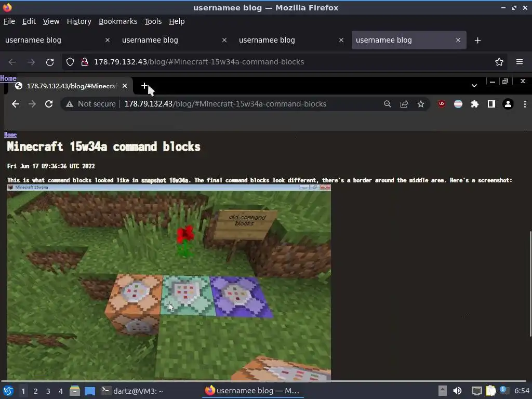The image size is (532, 399).
Task: Click the Minecraft command blocks screenshot image
Action: point(169,283)
